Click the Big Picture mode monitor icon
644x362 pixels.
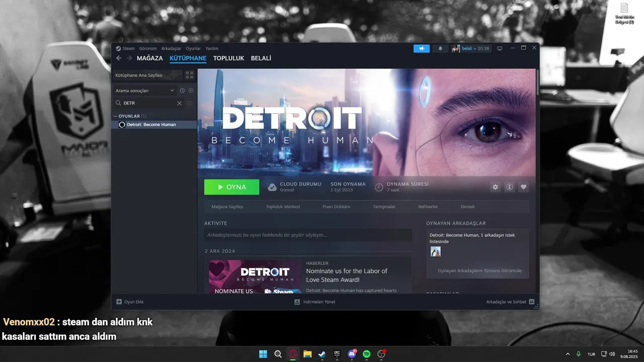point(500,49)
